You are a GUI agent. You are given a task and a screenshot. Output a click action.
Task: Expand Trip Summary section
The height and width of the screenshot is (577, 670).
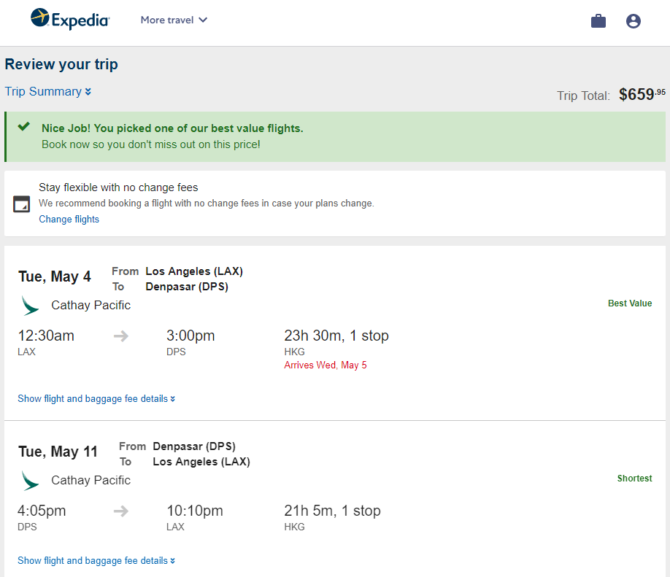(x=48, y=91)
